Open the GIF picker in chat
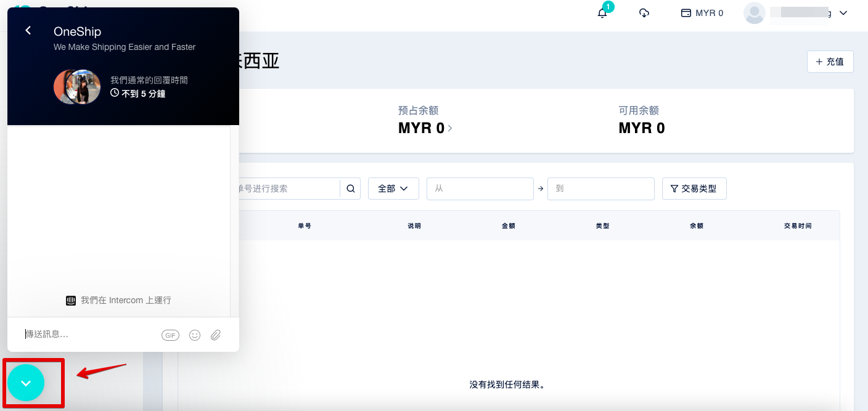Image resolution: width=868 pixels, height=411 pixels. click(x=170, y=335)
